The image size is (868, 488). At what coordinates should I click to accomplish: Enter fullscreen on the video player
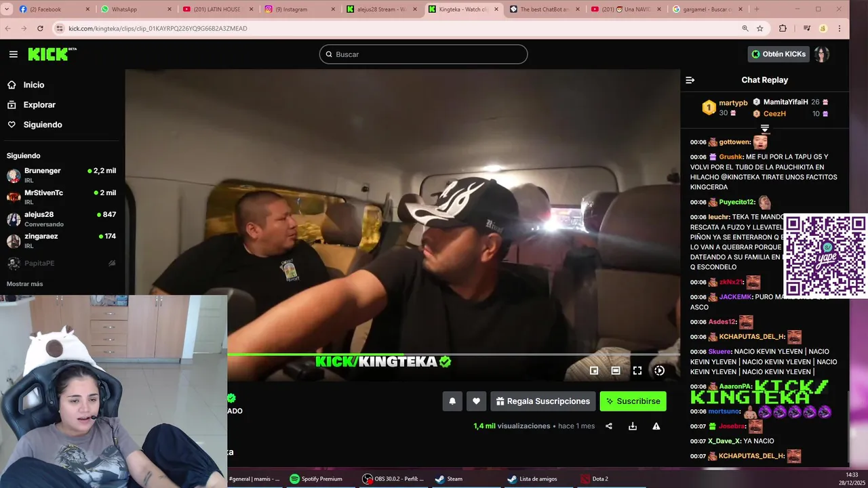click(x=637, y=371)
